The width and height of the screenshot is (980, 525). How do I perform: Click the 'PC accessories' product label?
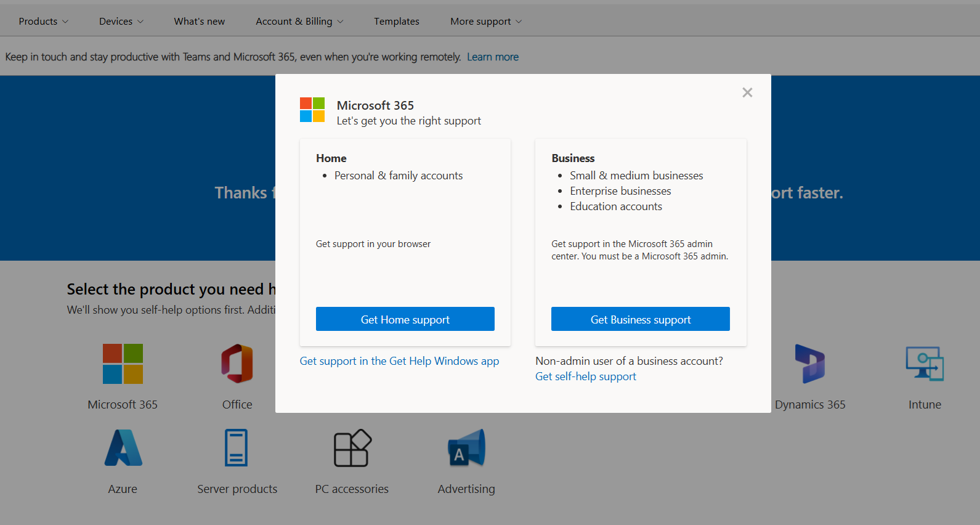[352, 489]
